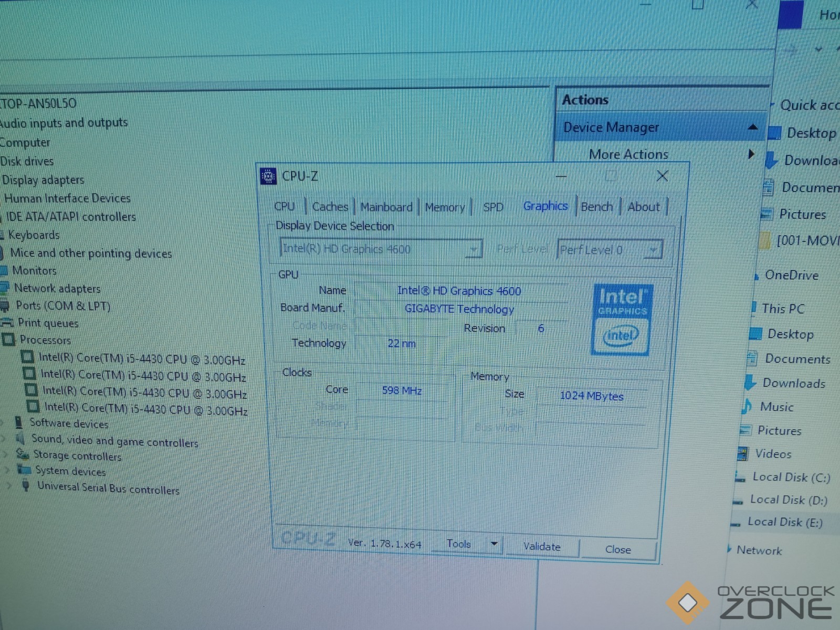The width and height of the screenshot is (840, 630).
Task: Expand Storage controllers in Device Manager
Action: [x=6, y=454]
